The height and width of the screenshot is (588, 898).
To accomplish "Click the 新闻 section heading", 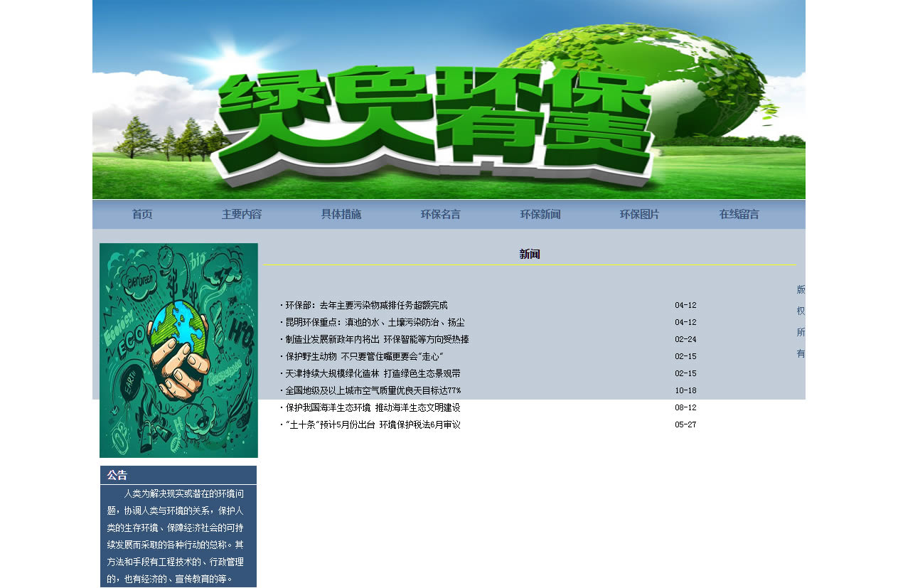I will tap(530, 255).
